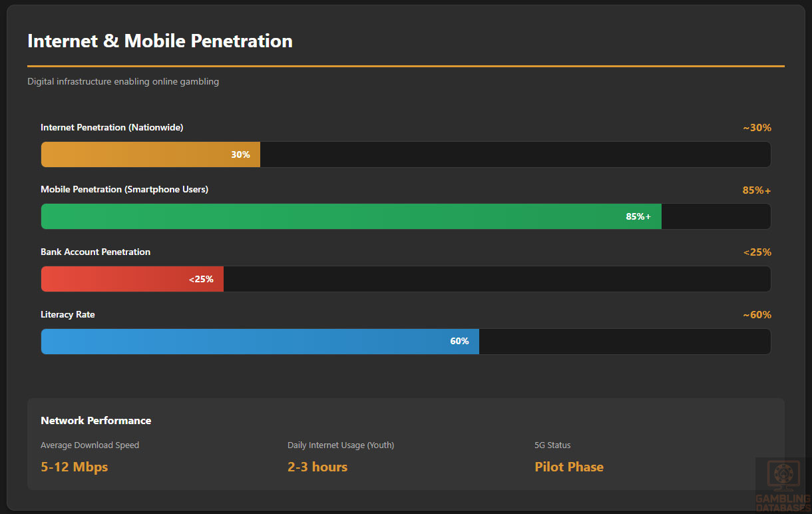Click the Bank Account Penetration label
The height and width of the screenshot is (514, 812).
(95, 252)
